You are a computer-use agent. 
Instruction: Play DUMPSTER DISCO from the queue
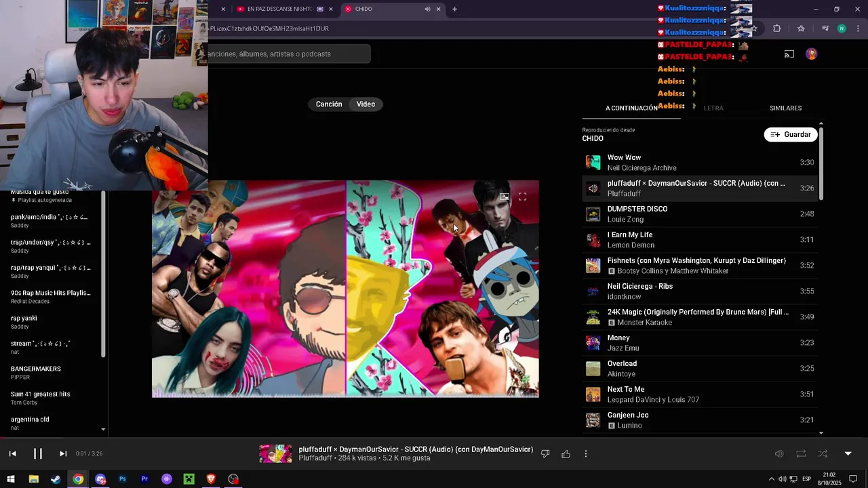[700, 214]
